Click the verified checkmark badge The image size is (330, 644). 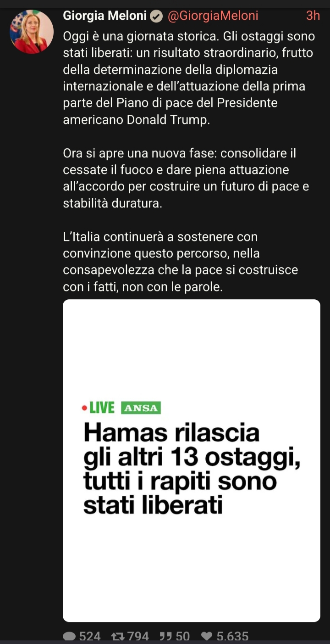tap(156, 16)
